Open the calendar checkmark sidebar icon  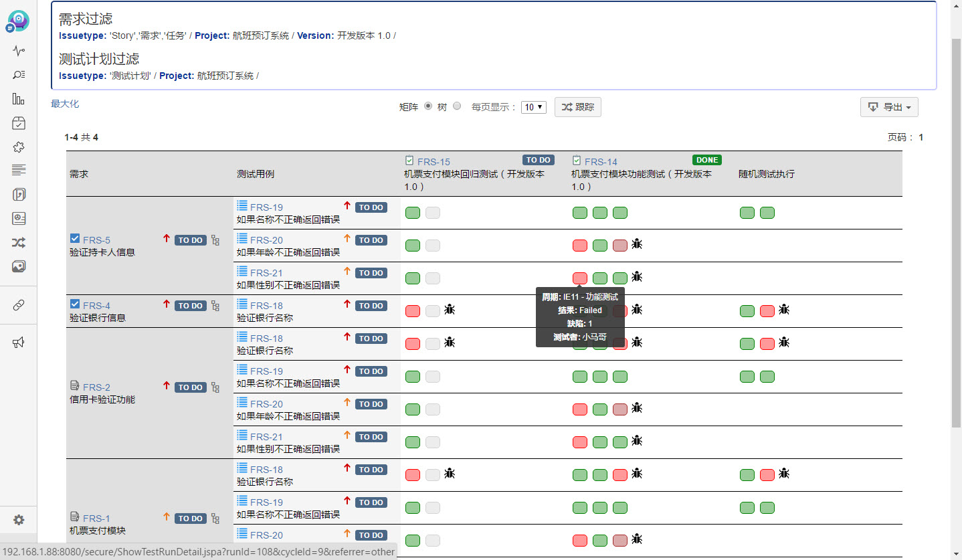pyautogui.click(x=19, y=123)
